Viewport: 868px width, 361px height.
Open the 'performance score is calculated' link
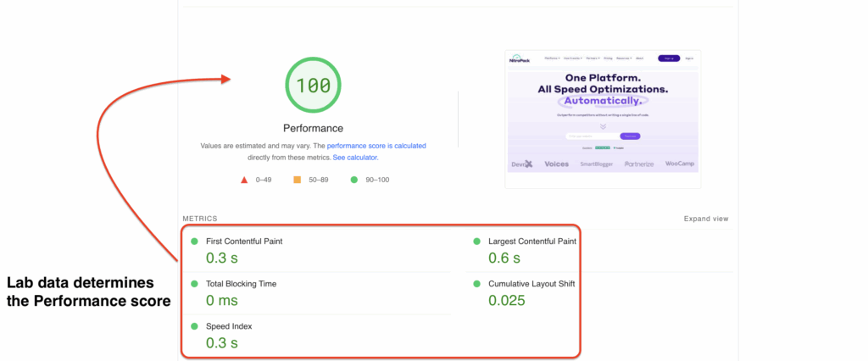pos(376,146)
